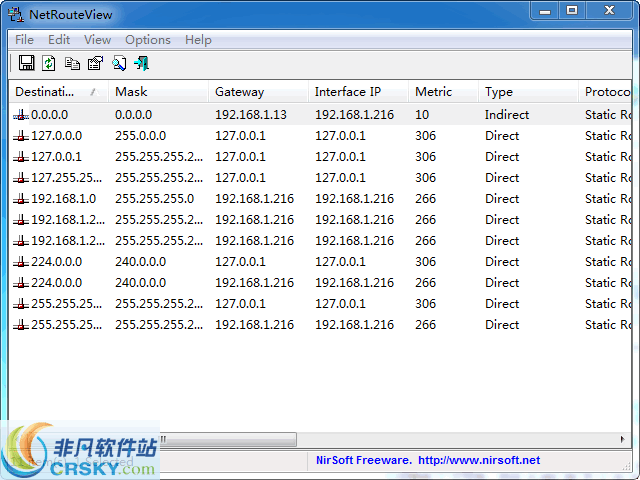
Task: Sort by the Type column header
Action: point(529,92)
